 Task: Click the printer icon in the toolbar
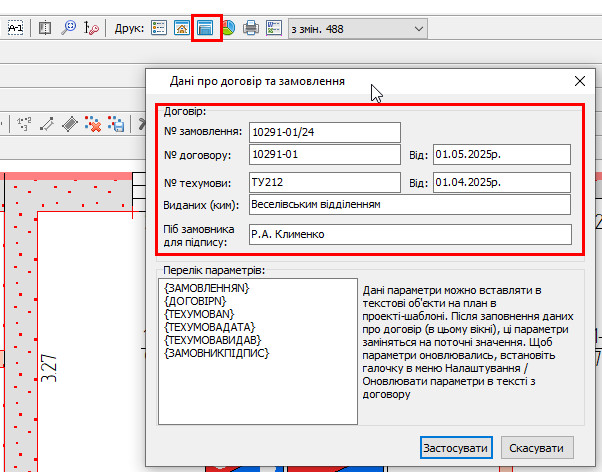point(251,29)
